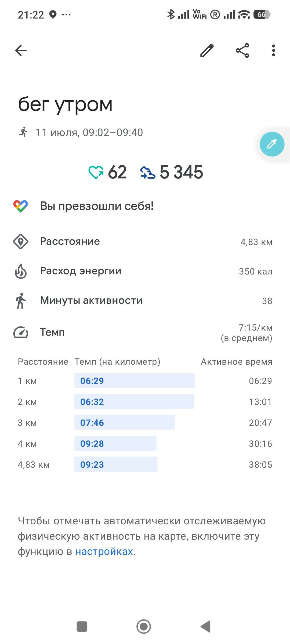Select the Расход энергии row
Screen dimensions: 290x644
[145, 271]
